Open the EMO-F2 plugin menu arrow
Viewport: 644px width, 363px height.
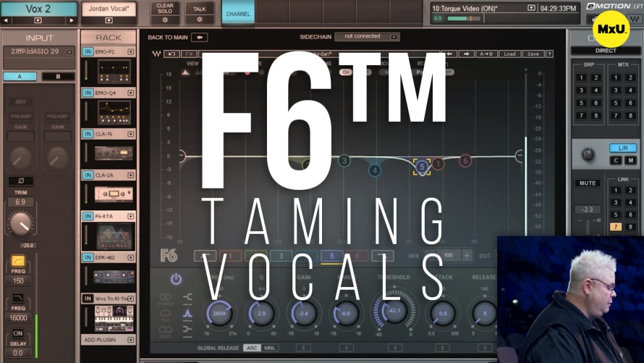[x=130, y=51]
